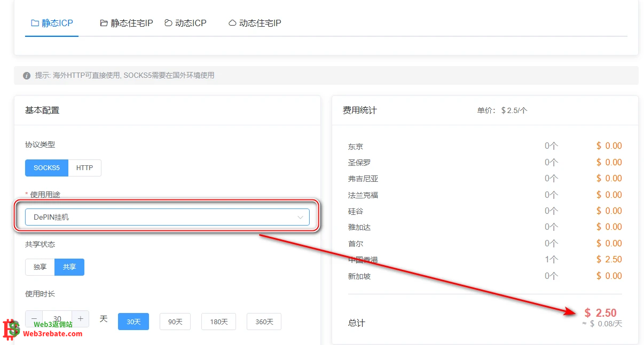Open the 使用用途 dropdown showing DePIN挂机

(x=160, y=217)
